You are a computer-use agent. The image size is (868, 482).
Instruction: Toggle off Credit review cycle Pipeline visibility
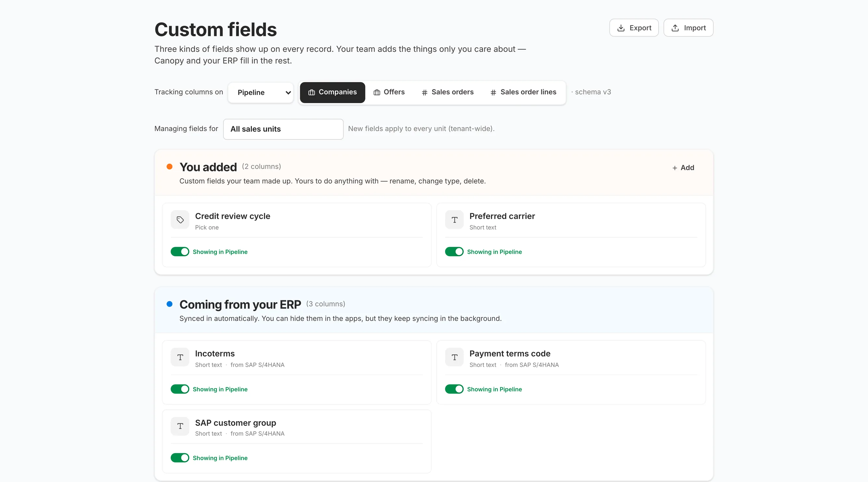click(179, 252)
